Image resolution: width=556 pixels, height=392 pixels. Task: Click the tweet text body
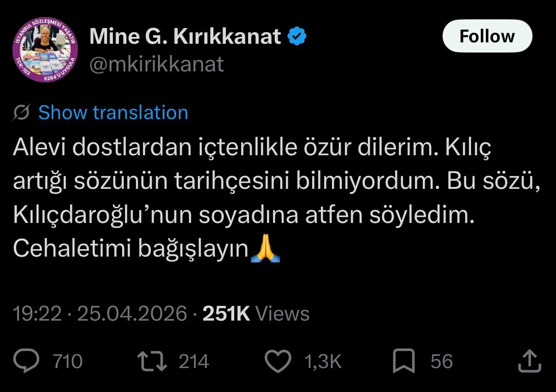pos(276,199)
